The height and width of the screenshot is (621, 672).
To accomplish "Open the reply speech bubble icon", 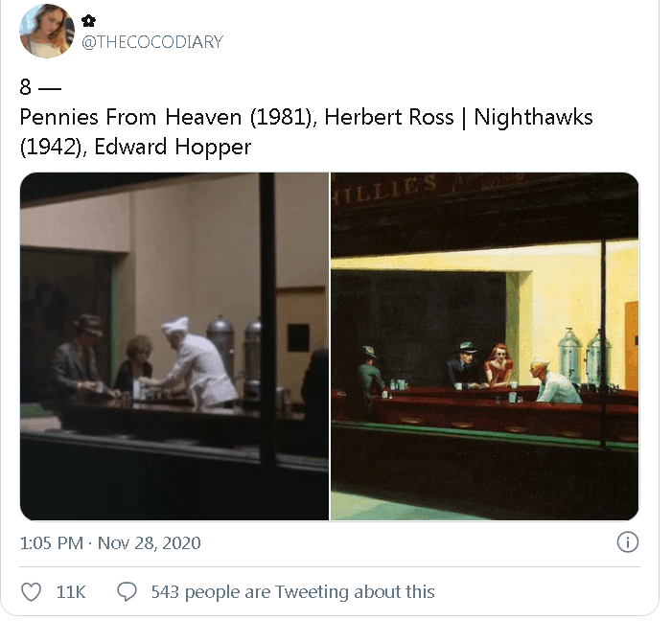I will tap(127, 592).
